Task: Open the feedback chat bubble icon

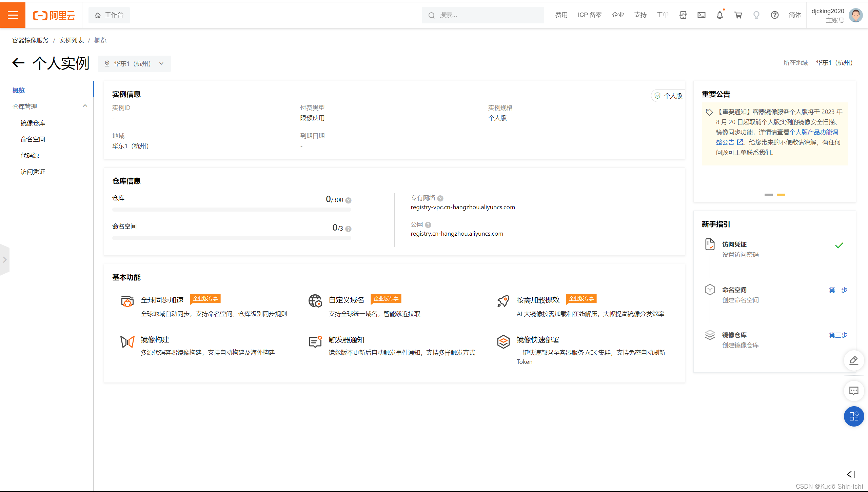Action: coord(853,391)
